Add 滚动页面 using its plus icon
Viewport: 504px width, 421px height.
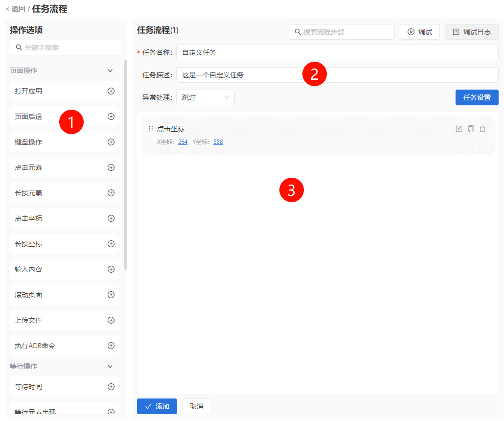pyautogui.click(x=111, y=295)
